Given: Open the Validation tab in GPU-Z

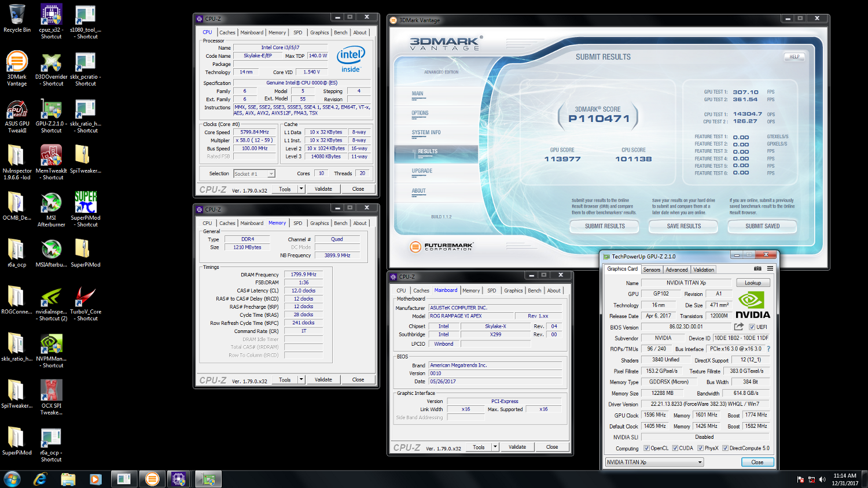Looking at the screenshot, I should tap(704, 269).
